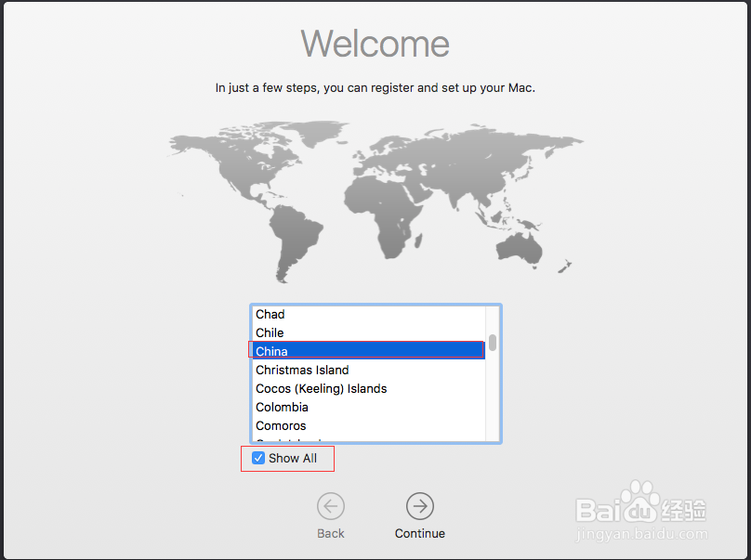Click the Welcome heading text

click(375, 44)
